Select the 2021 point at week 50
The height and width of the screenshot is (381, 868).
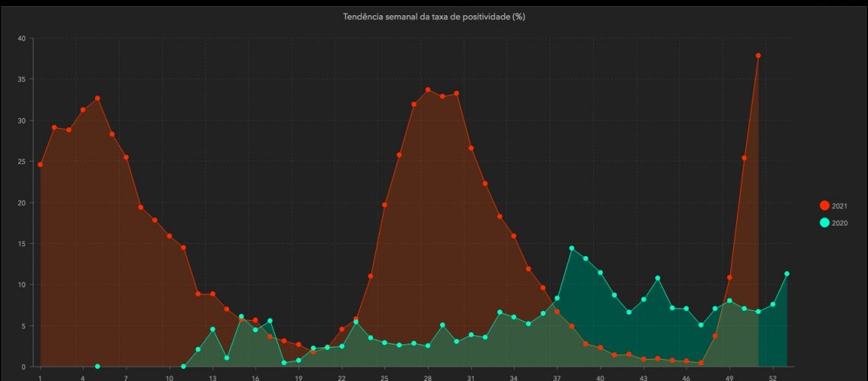tap(744, 158)
